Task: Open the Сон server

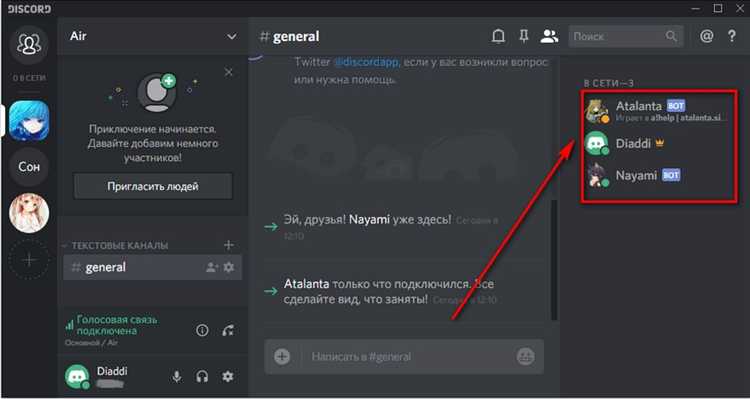Action: pos(29,167)
